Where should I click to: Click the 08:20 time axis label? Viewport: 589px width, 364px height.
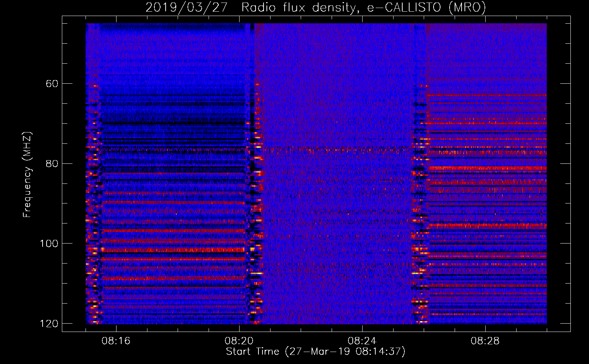tap(239, 341)
